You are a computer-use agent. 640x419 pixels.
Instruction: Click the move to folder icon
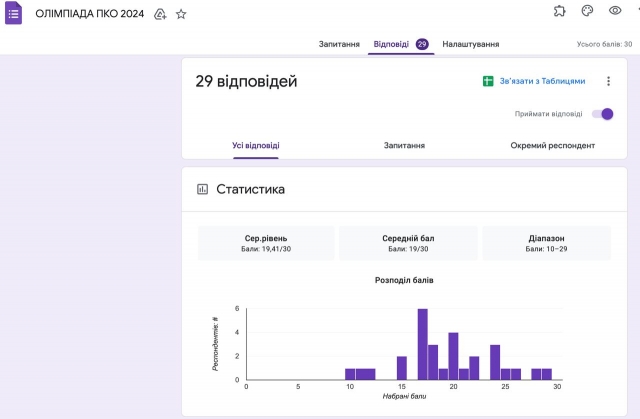[160, 15]
